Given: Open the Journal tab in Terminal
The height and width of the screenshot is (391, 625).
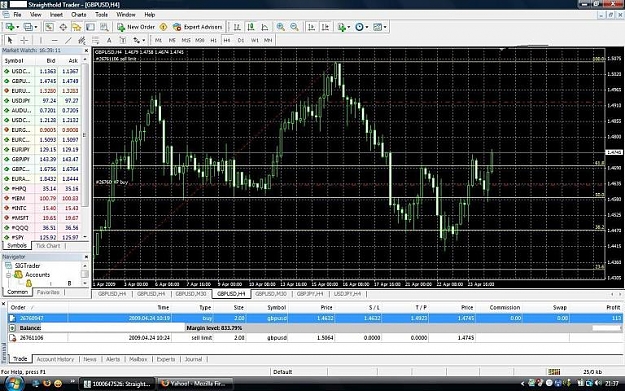Looking at the screenshot, I should pyautogui.click(x=193, y=360).
